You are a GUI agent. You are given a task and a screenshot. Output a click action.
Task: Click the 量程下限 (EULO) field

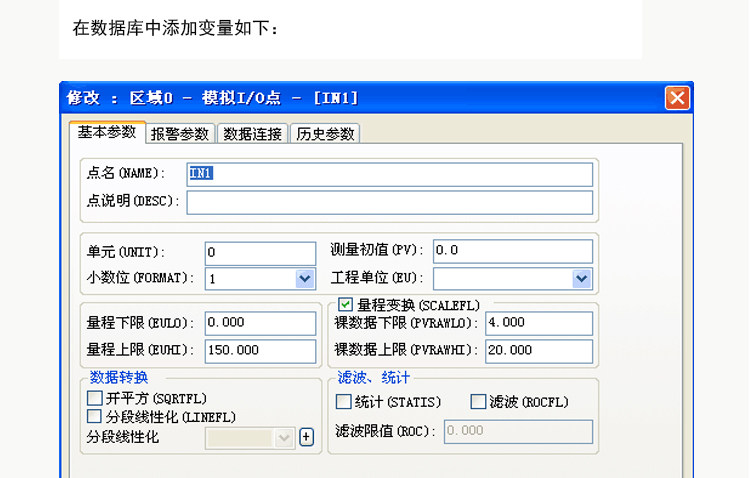(261, 323)
